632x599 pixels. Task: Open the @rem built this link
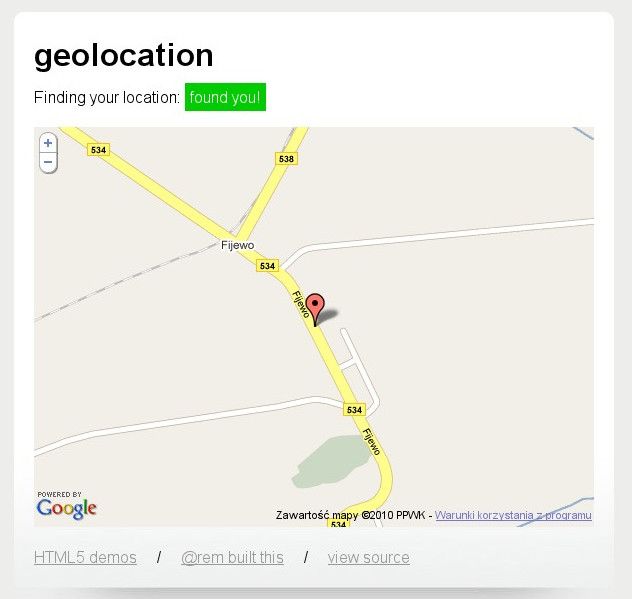coord(233,557)
